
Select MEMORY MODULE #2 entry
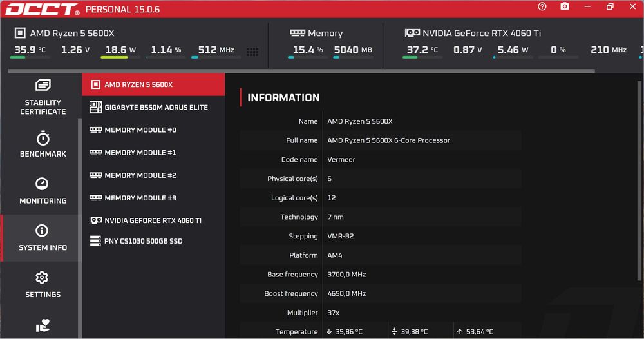tap(154, 175)
